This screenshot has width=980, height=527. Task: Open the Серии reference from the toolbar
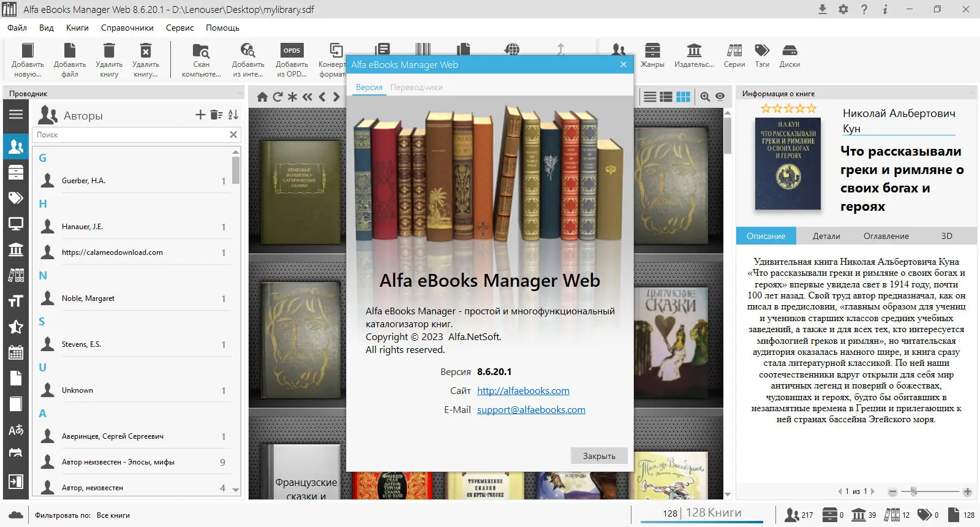734,55
